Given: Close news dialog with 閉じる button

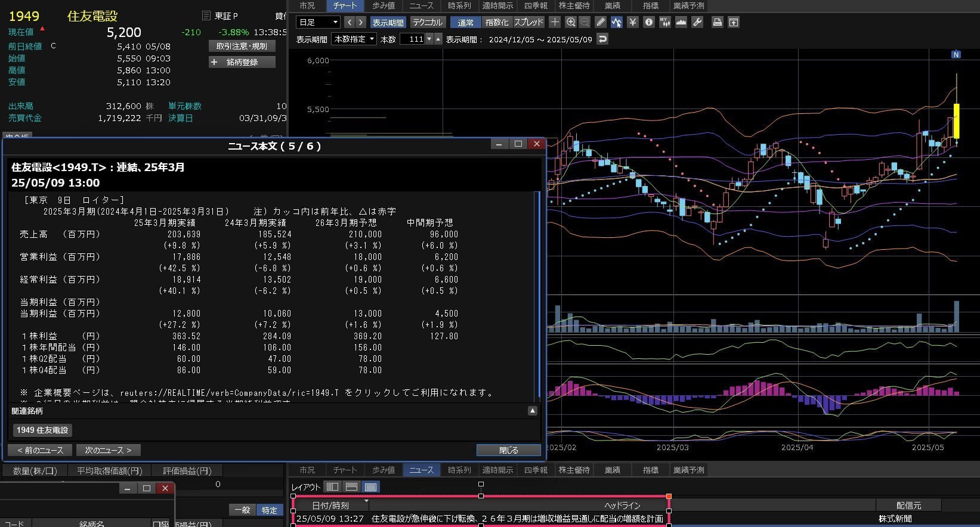Looking at the screenshot, I should (508, 450).
